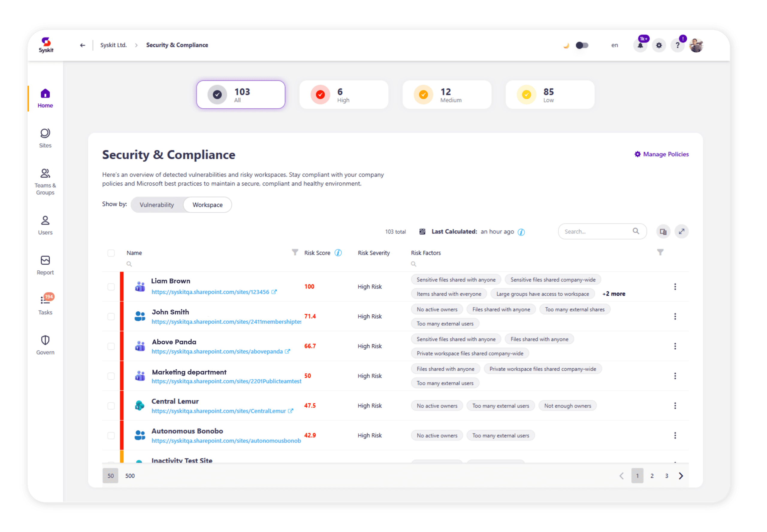Open the three-dot menu for John Smith
Screen dimensions: 767x532
[x=675, y=316]
